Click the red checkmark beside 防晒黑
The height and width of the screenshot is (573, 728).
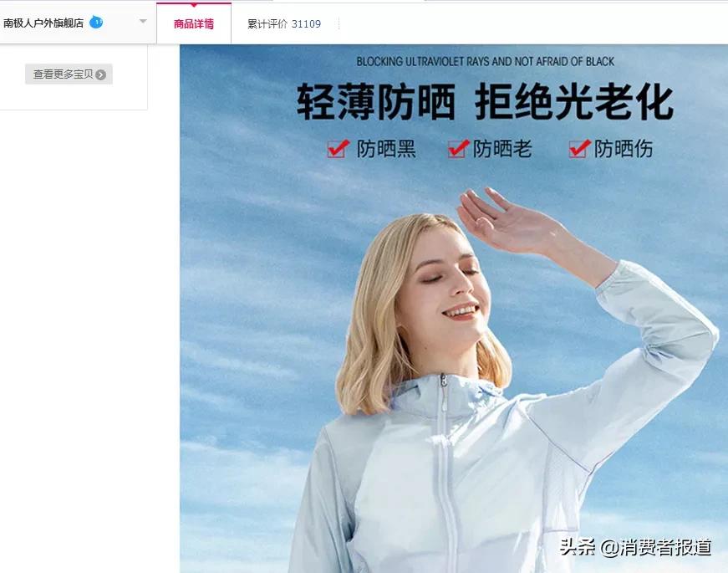(x=338, y=149)
